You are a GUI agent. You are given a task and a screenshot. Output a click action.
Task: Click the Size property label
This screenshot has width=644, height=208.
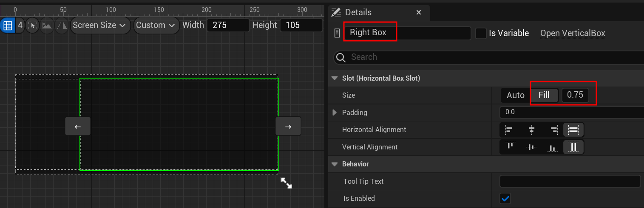pos(349,95)
